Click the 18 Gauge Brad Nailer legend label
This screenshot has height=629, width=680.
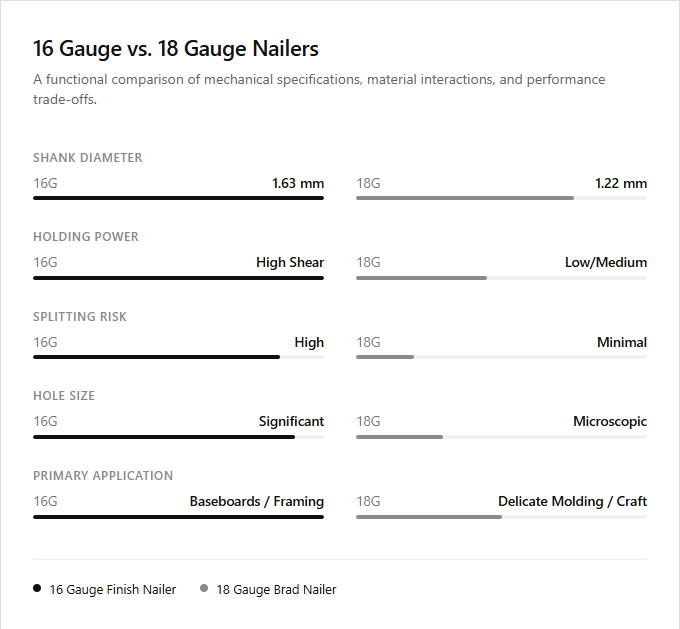coord(276,590)
